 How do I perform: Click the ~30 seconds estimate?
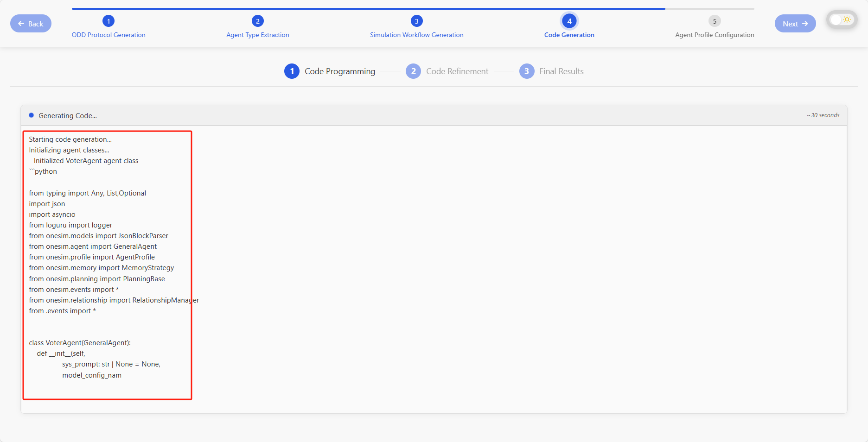click(x=823, y=115)
